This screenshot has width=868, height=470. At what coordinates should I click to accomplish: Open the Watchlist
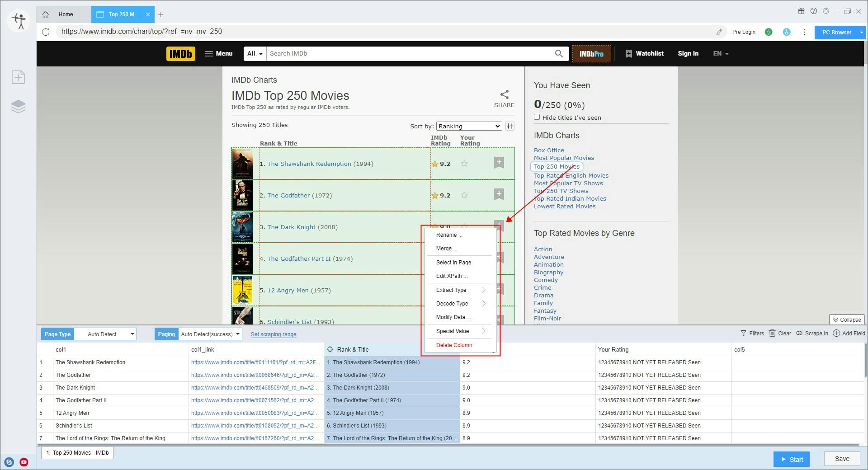point(644,53)
